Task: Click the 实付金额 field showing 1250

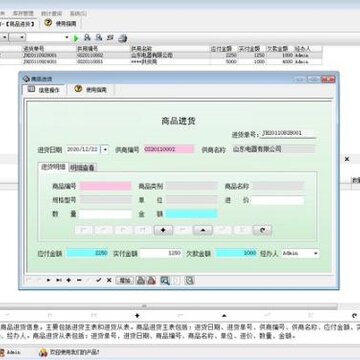Action: [x=161, y=253]
